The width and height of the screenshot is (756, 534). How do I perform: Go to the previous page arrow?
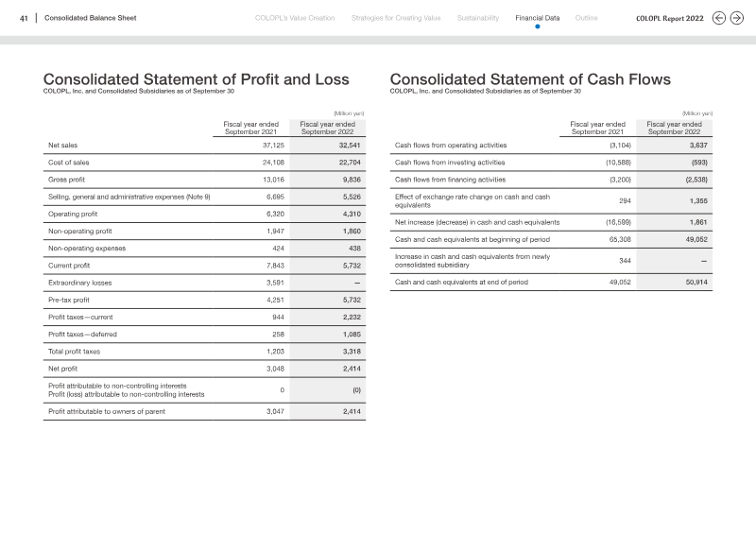tap(719, 18)
